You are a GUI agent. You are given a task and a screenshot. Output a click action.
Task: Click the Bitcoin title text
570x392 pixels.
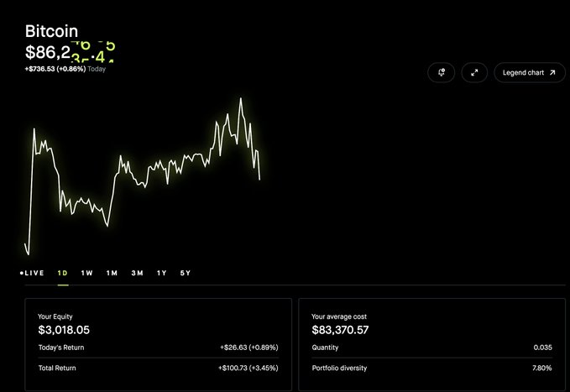pos(51,31)
